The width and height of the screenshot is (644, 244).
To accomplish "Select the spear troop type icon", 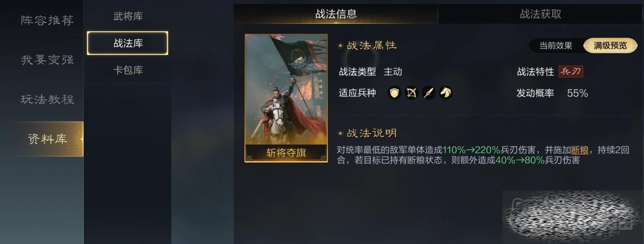I will (428, 93).
